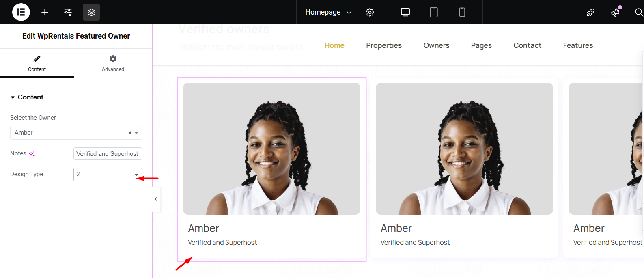This screenshot has height=278, width=644.
Task: Click the rocket icon in top bar
Action: (590, 12)
